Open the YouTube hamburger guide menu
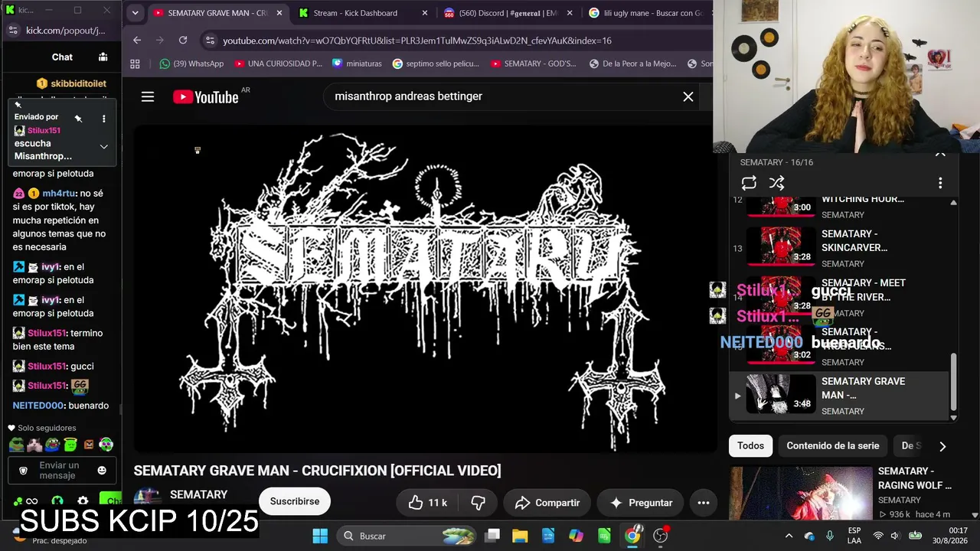Image resolution: width=980 pixels, height=551 pixels. [x=148, y=96]
